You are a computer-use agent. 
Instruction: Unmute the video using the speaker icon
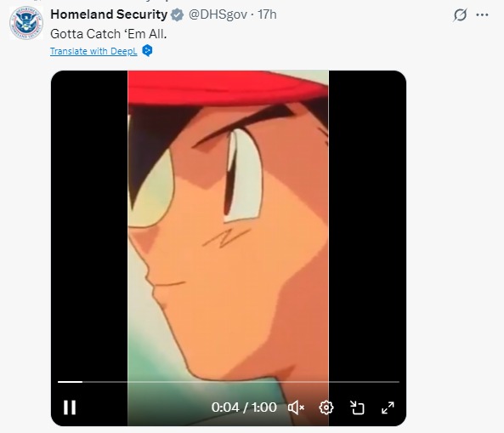296,407
